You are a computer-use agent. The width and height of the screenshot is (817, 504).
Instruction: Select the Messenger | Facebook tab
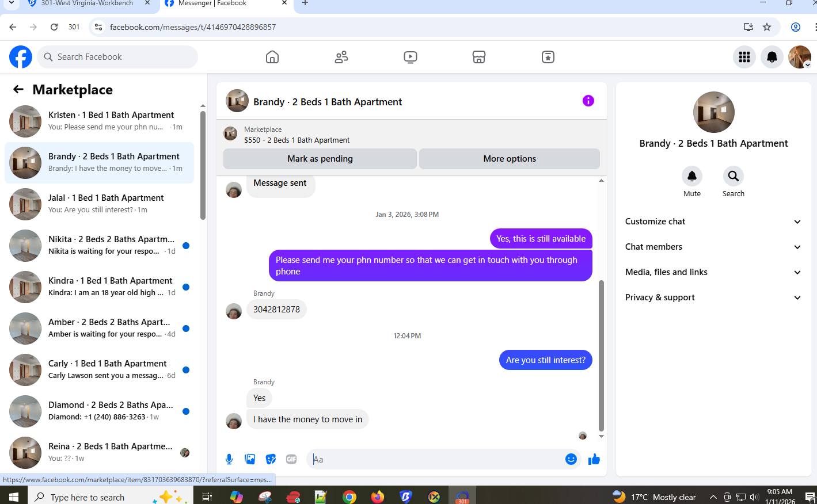[225, 3]
